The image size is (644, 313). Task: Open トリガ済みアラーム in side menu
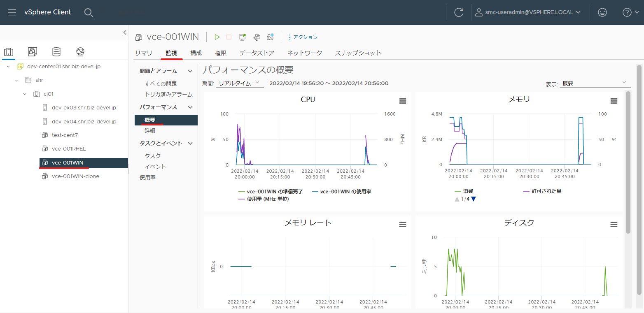point(169,94)
